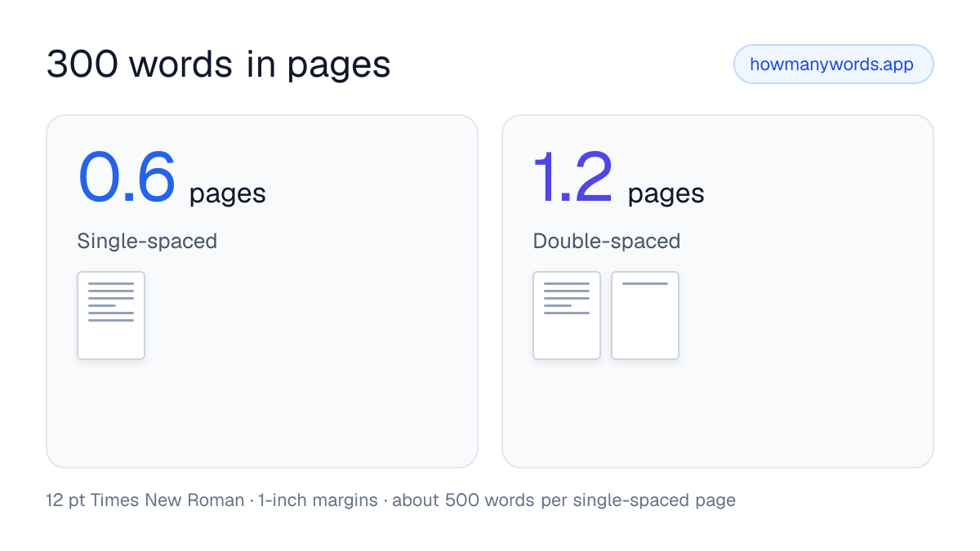Image resolution: width=980 pixels, height=551 pixels.
Task: Open the howmanywords.app link badge
Action: (x=833, y=64)
